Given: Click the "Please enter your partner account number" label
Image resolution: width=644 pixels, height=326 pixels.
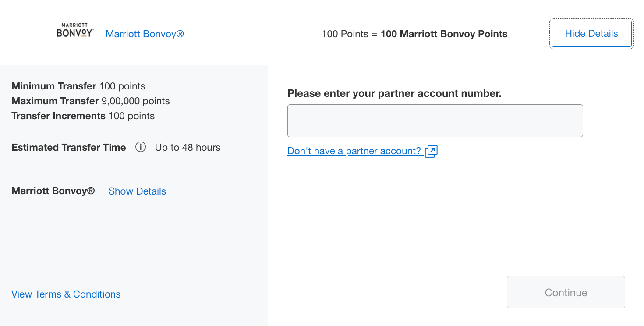Looking at the screenshot, I should click(x=394, y=93).
